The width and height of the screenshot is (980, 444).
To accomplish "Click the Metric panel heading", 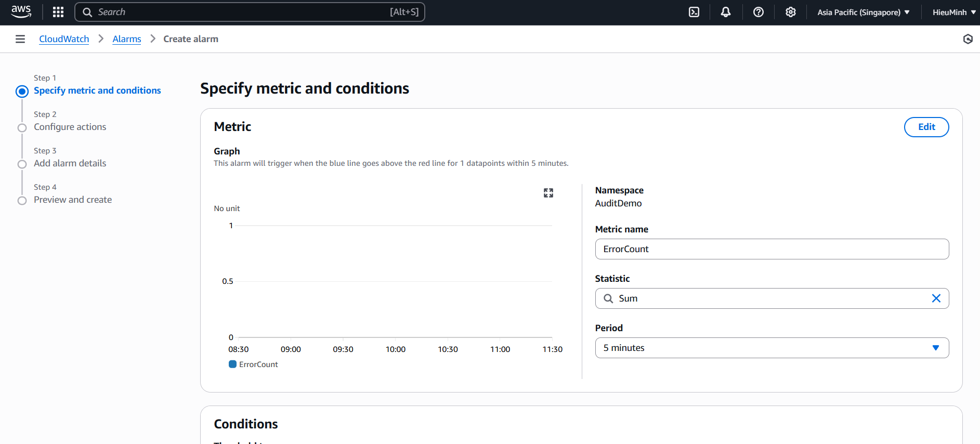I will pyautogui.click(x=232, y=127).
